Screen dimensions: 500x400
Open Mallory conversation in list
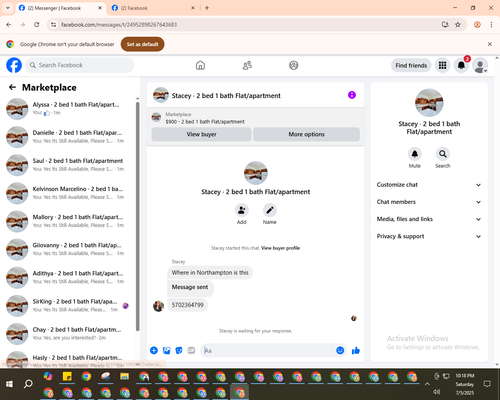[x=68, y=221]
